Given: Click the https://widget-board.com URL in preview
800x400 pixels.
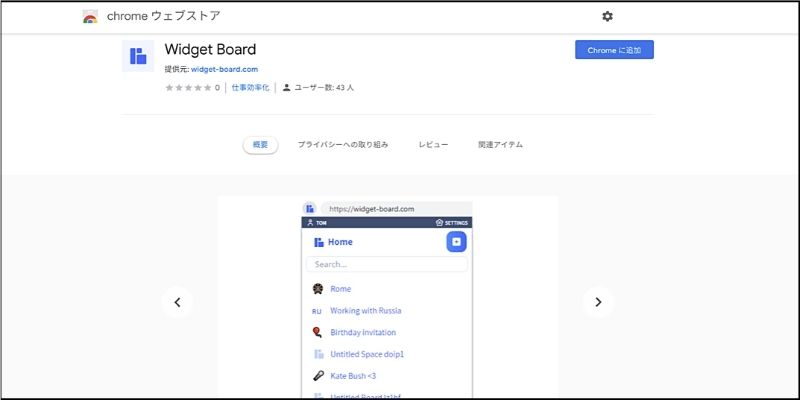Looking at the screenshot, I should coord(372,209).
